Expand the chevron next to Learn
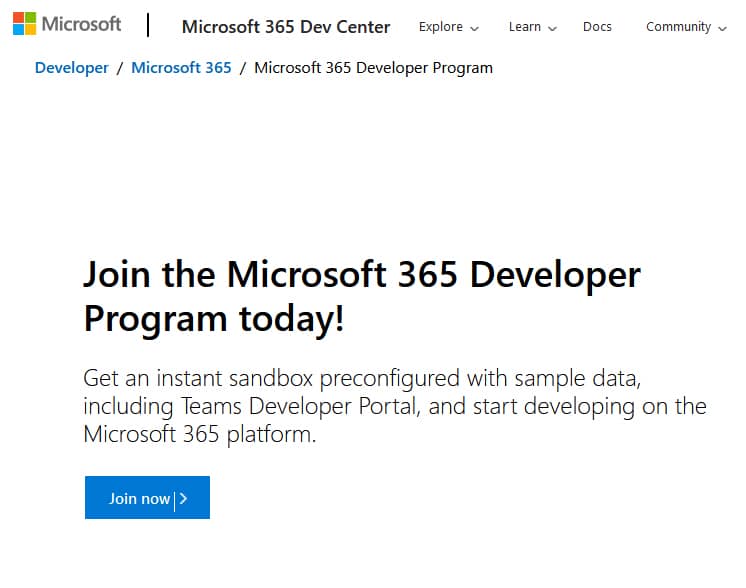The image size is (746, 588). 553,28
